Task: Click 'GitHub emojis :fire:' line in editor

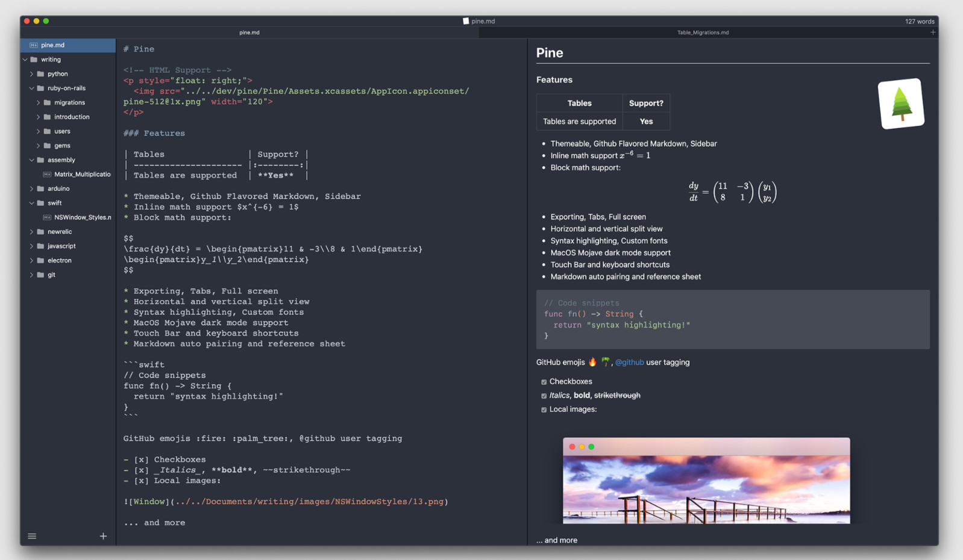Action: [x=263, y=438]
